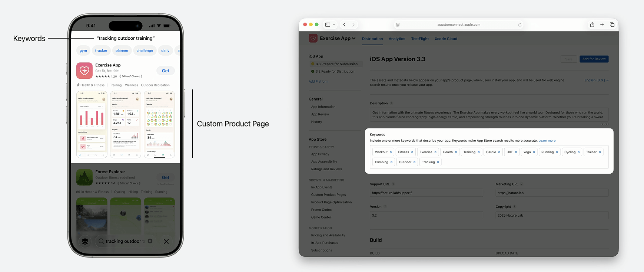The image size is (644, 272).
Task: Open Custom Product Pages in sidebar
Action: [329, 195]
